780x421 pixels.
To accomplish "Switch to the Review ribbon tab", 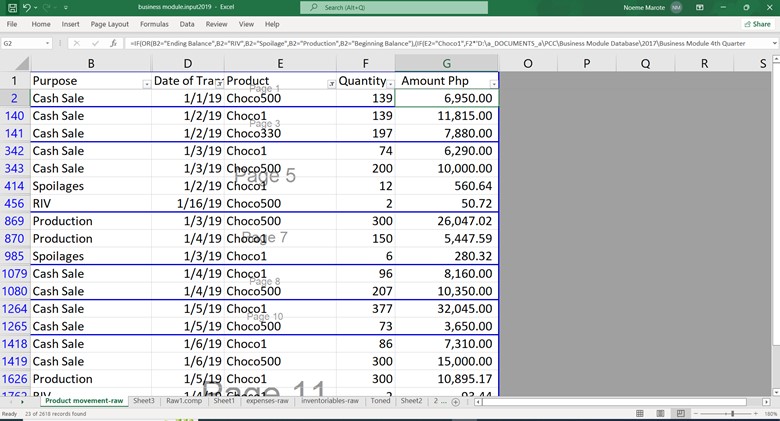I will point(216,24).
